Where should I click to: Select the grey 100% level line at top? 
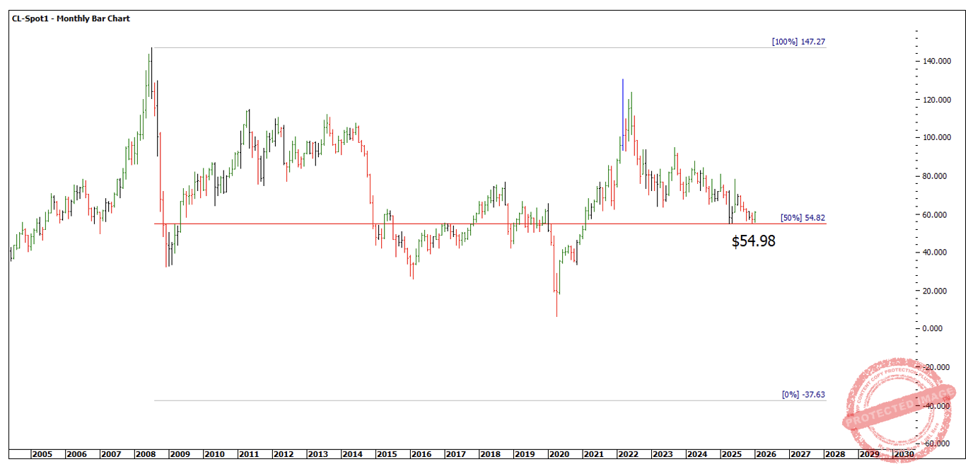[x=460, y=48]
